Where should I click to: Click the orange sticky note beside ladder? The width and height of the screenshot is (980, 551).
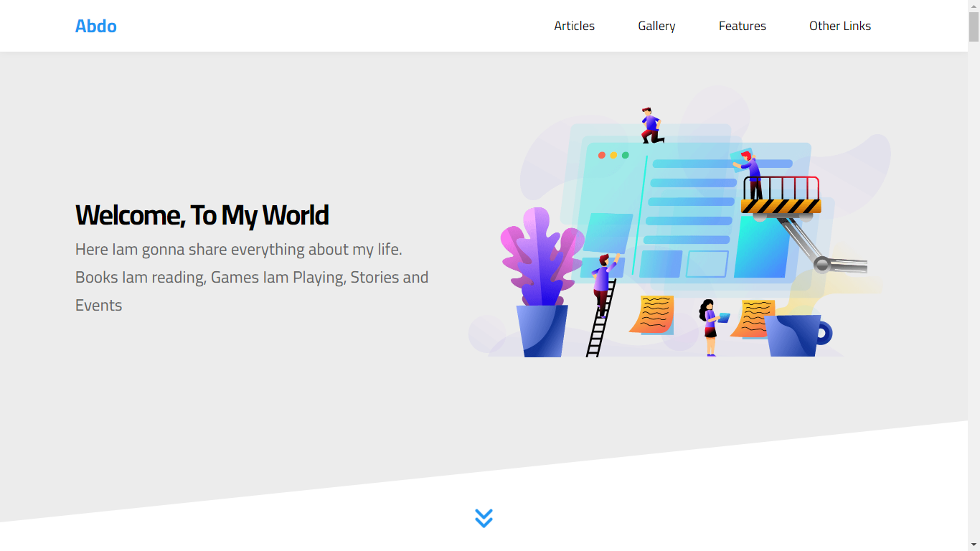653,314
